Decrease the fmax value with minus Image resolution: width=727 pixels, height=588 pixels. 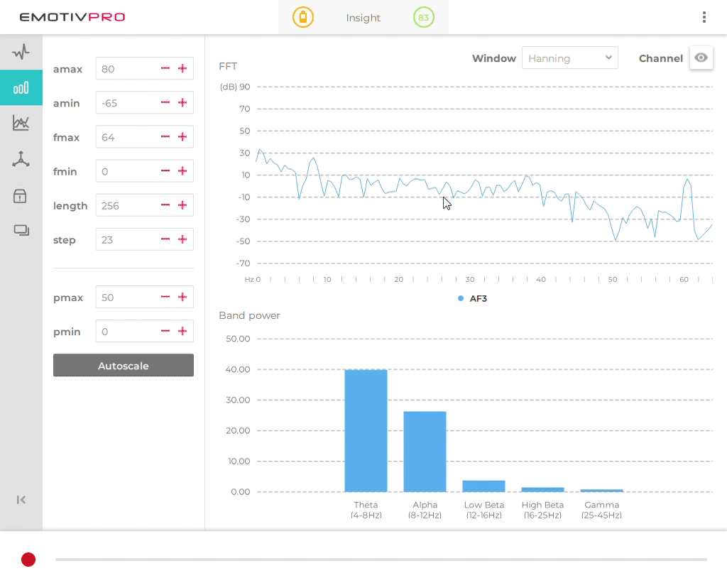pyautogui.click(x=165, y=136)
